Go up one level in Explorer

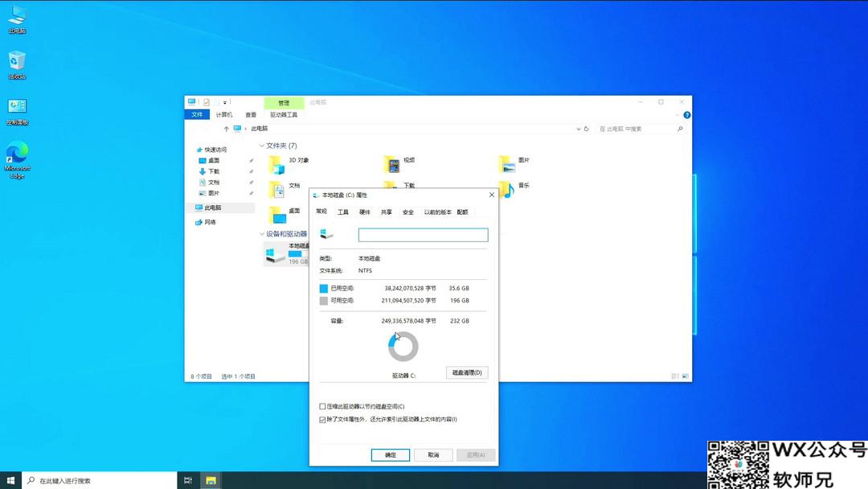coord(226,129)
